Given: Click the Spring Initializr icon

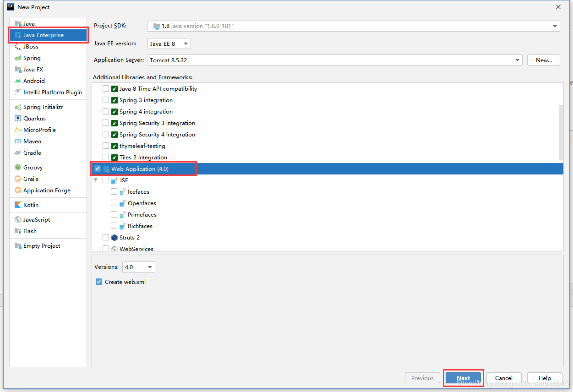Looking at the screenshot, I should tap(18, 107).
